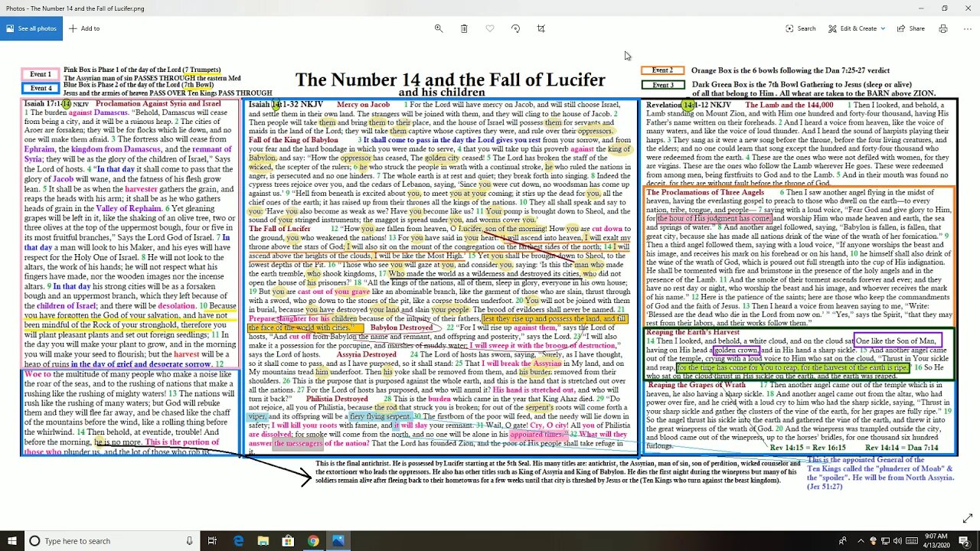Share the photo via Share button
Viewport: 980px width, 551px height.
pyautogui.click(x=910, y=28)
